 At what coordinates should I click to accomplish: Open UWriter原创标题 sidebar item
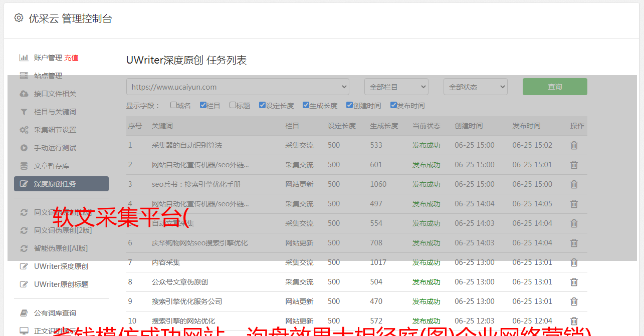coord(61,284)
